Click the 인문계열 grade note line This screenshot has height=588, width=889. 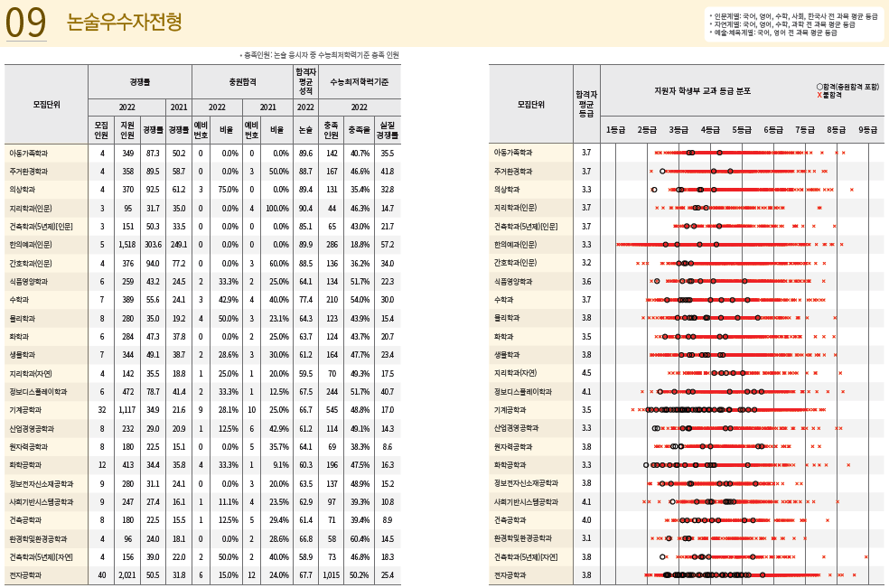(793, 17)
